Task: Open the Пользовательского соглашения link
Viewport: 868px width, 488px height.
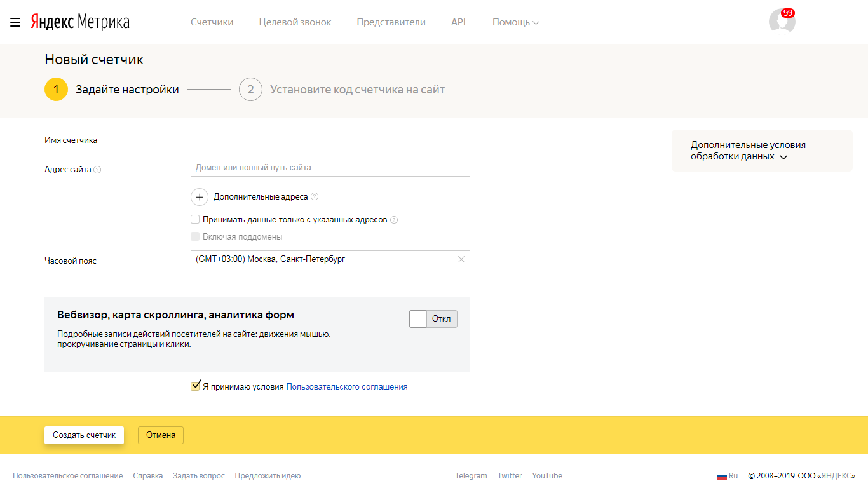Action: tap(347, 386)
